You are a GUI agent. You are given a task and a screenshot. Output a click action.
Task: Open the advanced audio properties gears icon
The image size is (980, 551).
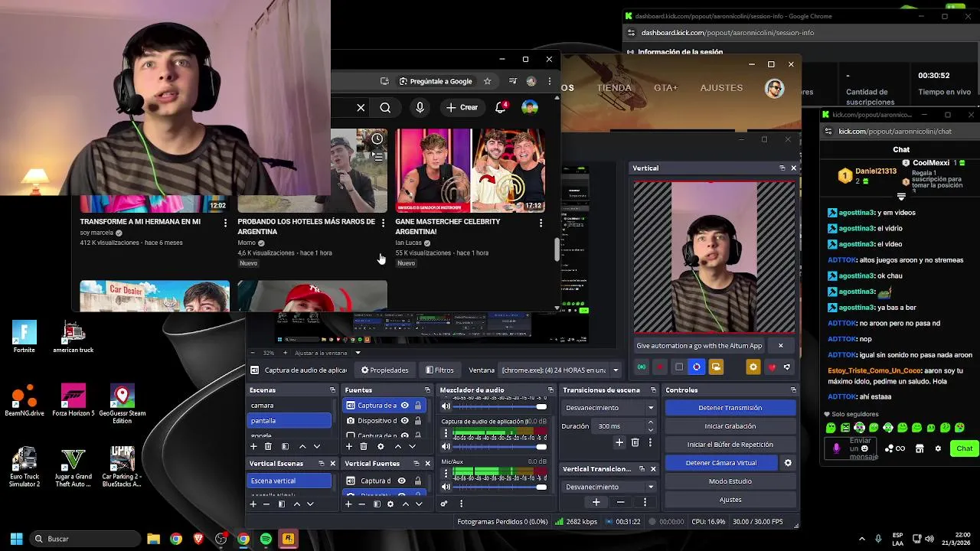coord(443,504)
